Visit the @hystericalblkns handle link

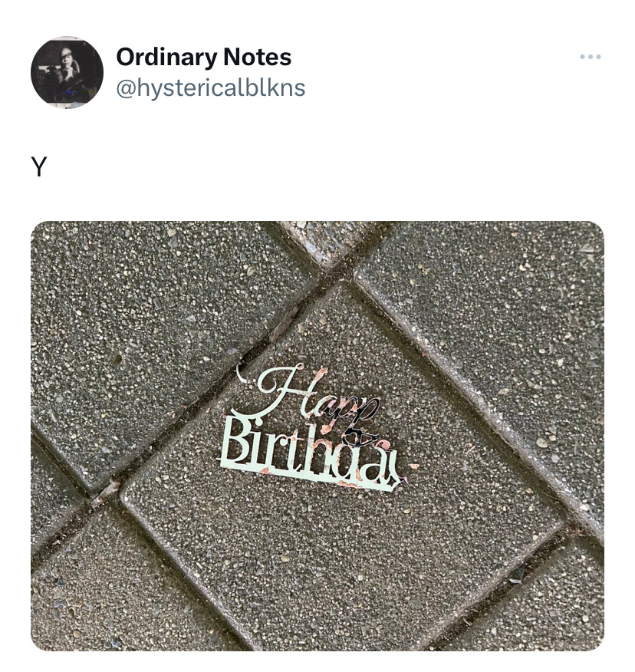tap(210, 88)
